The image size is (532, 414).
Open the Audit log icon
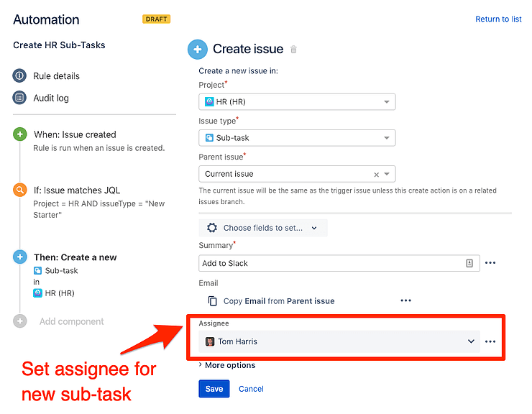coord(20,98)
